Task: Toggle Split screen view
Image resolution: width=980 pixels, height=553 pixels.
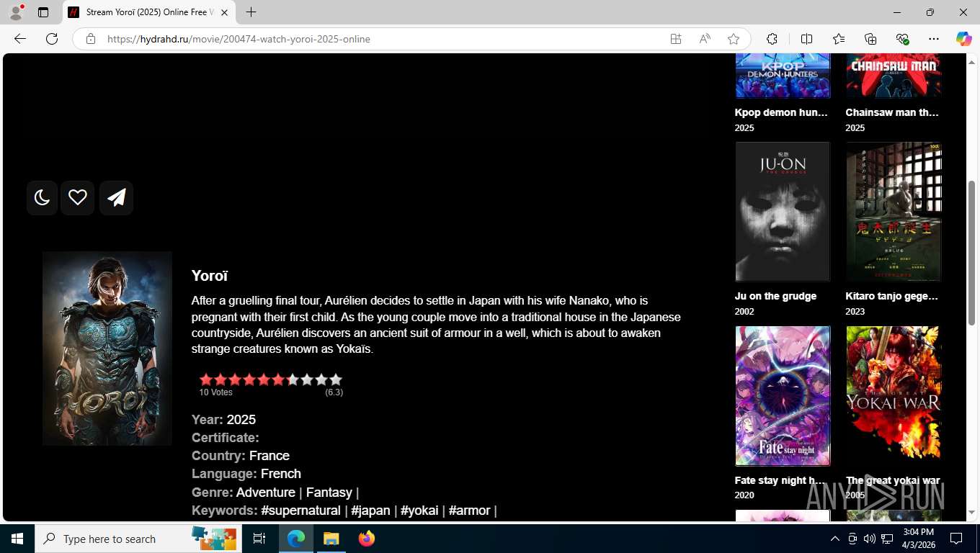Action: 806,39
